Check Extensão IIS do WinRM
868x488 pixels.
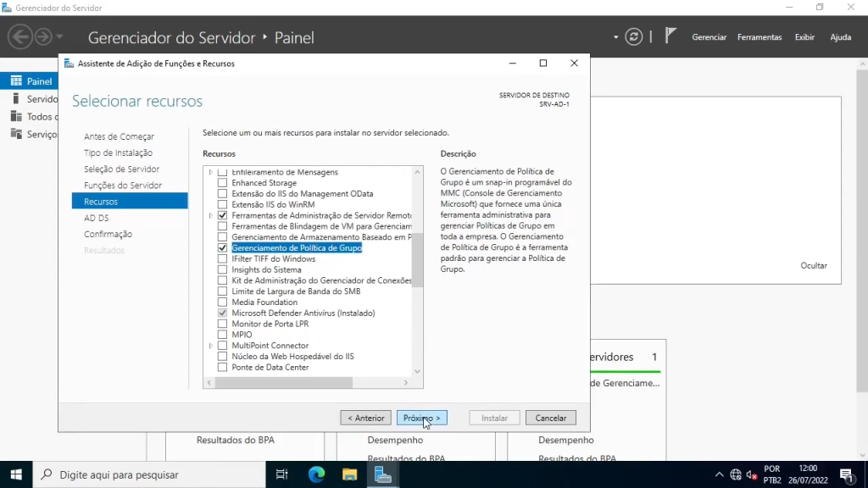pyautogui.click(x=223, y=205)
